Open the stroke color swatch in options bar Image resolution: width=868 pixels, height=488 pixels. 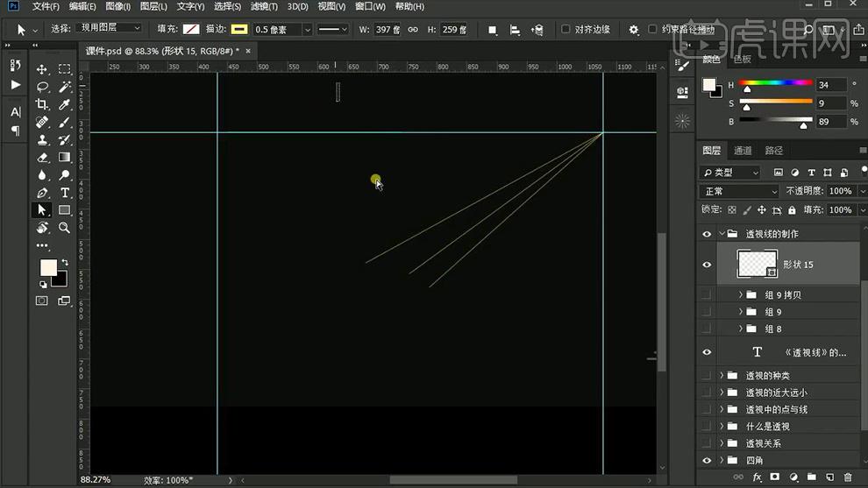coord(239,29)
